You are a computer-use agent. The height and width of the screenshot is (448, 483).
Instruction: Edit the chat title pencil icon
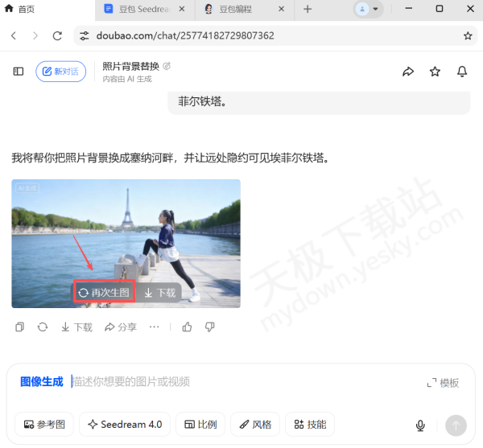click(167, 66)
